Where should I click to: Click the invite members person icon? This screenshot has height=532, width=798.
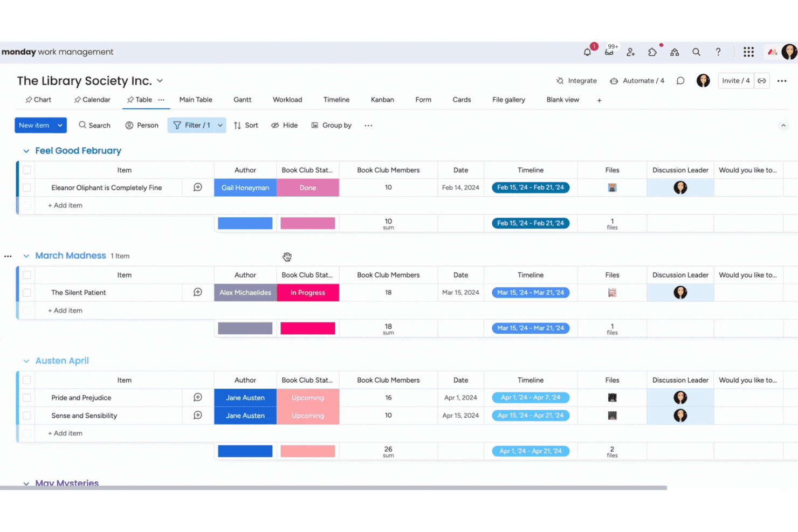pyautogui.click(x=631, y=52)
